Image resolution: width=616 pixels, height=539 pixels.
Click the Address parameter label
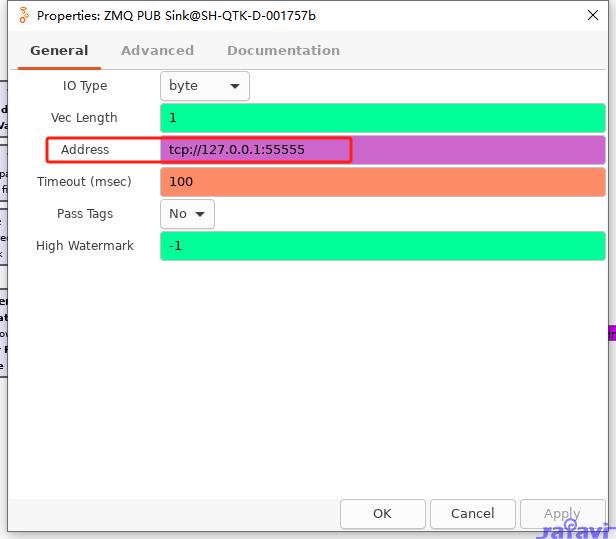coord(85,150)
